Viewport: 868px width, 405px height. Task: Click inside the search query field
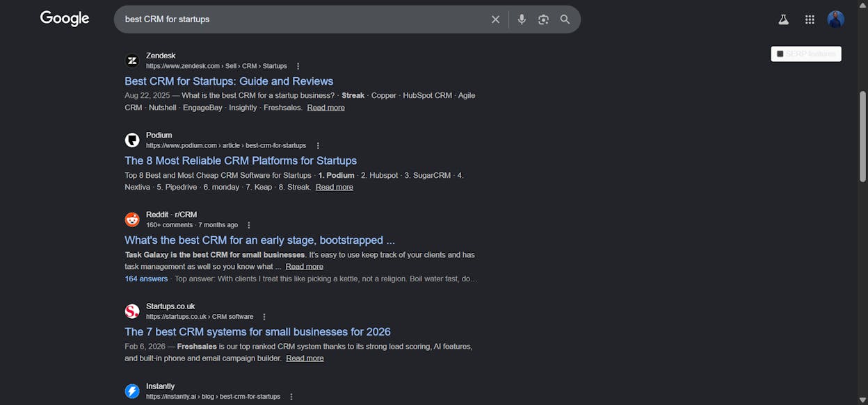303,19
